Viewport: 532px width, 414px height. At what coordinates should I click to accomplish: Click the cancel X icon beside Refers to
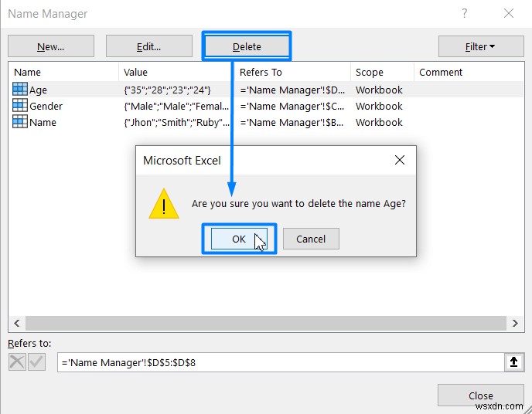pyautogui.click(x=17, y=362)
